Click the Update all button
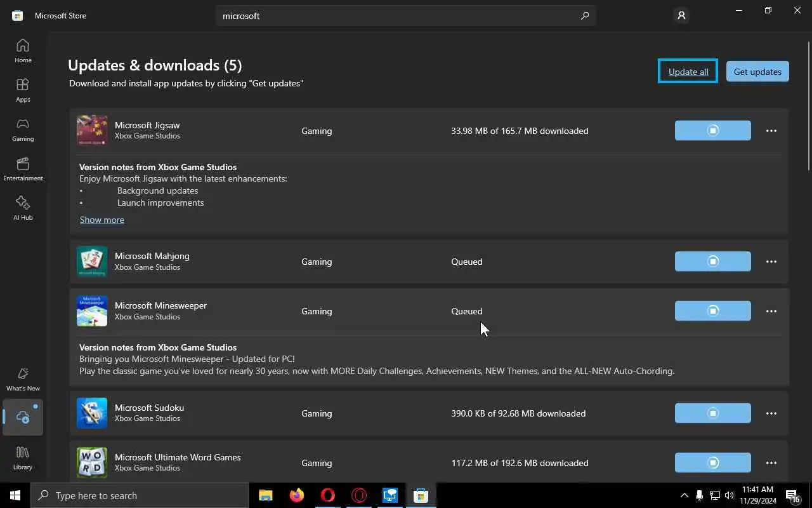This screenshot has width=812, height=508. click(x=688, y=71)
